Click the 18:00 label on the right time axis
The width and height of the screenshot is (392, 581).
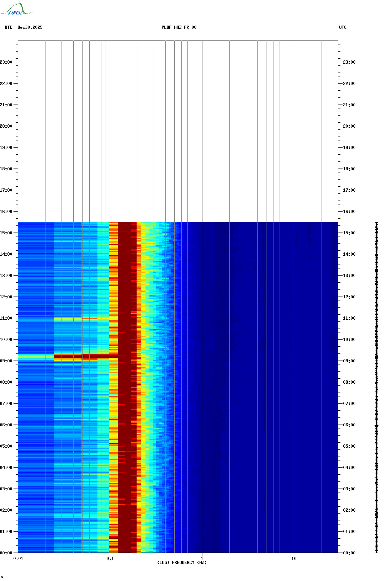click(349, 169)
